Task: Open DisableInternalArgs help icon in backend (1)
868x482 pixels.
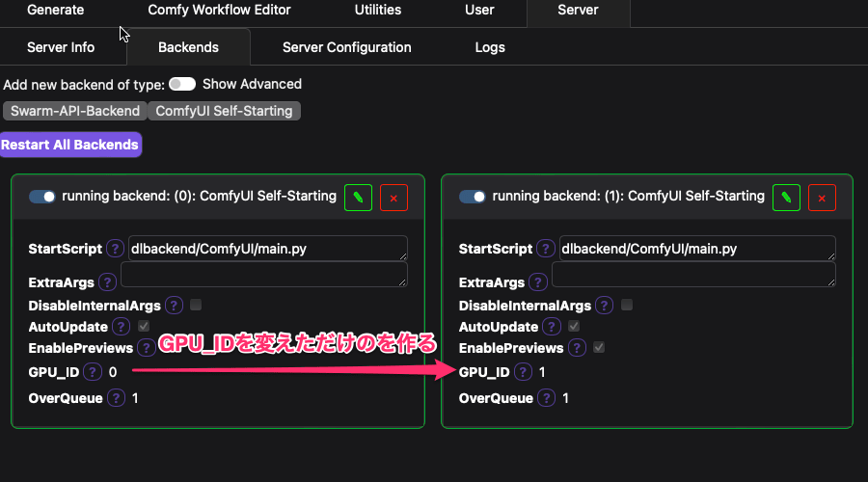Action: coord(605,306)
